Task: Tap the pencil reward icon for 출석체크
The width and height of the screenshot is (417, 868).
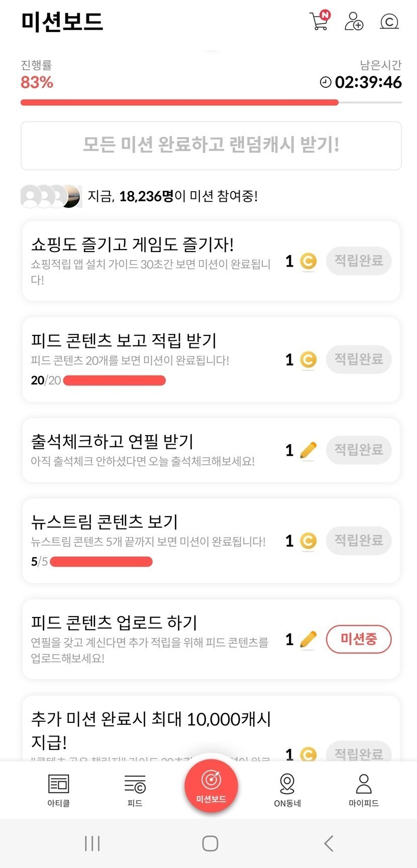Action: pos(308,450)
